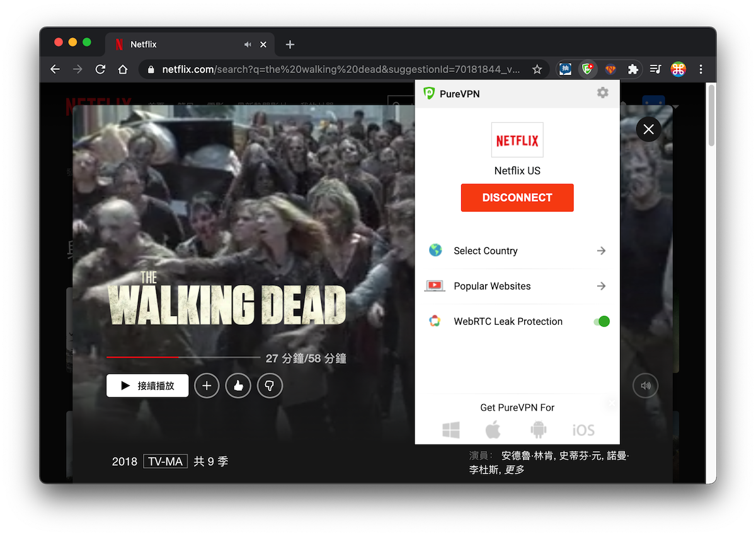The width and height of the screenshot is (756, 536).
Task: Click the globe icon beside Select Country
Action: click(x=435, y=250)
